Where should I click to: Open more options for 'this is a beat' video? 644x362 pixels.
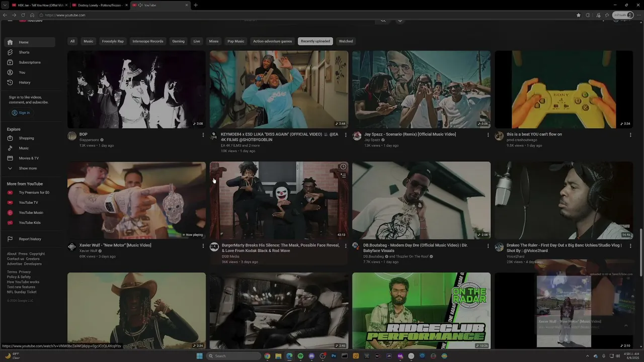pos(630,135)
